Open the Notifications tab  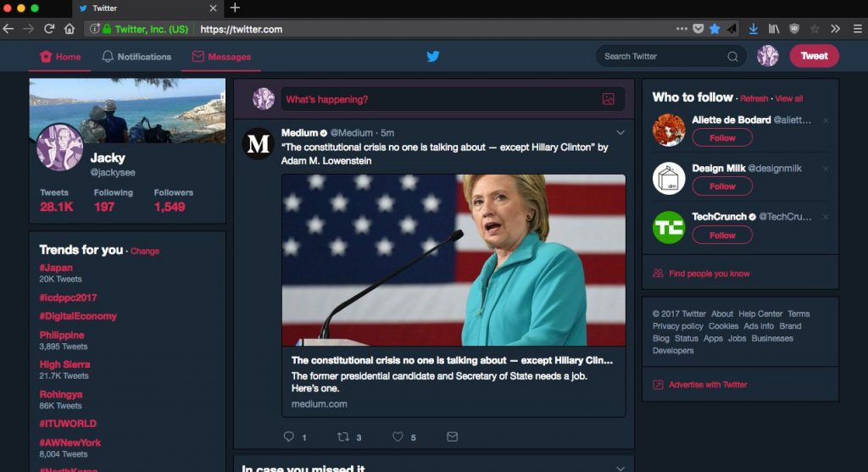[x=136, y=57]
